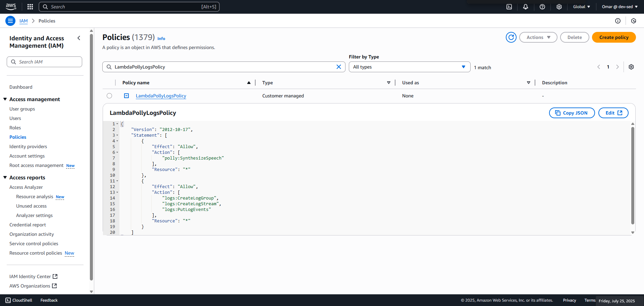Fold JSON block at line 11

coord(117,181)
